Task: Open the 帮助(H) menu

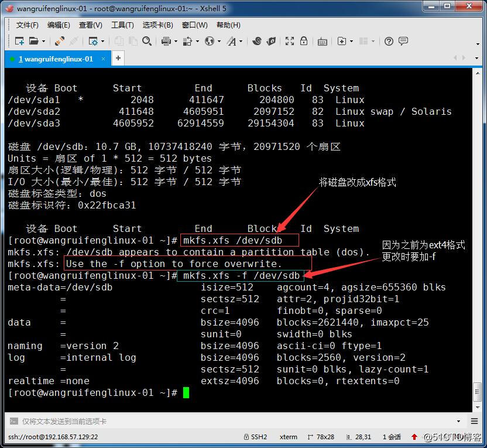Action: [228, 25]
